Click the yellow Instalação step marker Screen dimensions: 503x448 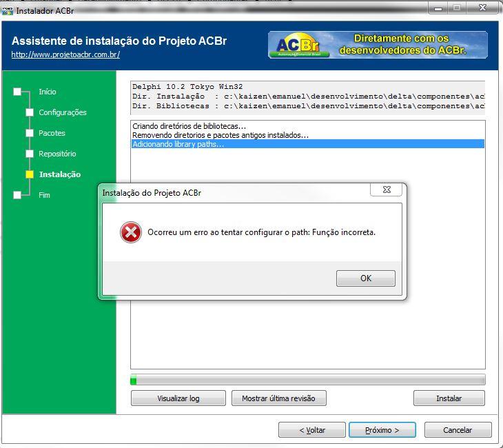tap(30, 174)
